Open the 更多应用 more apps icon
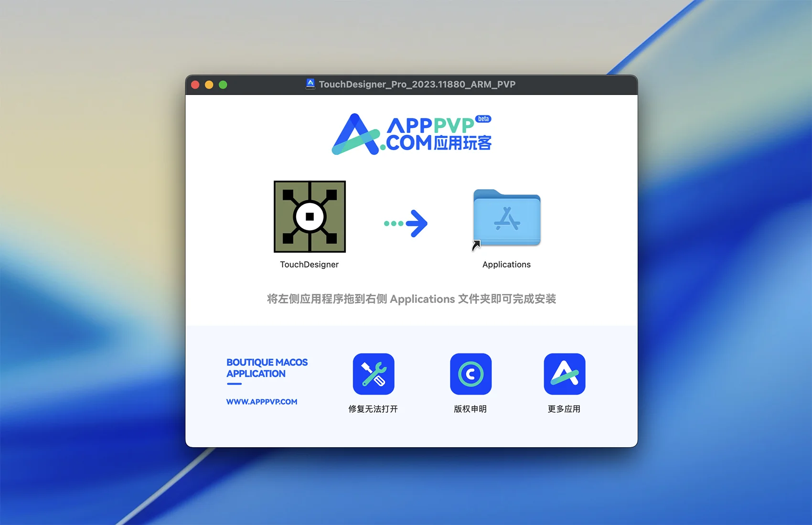812x525 pixels. click(564, 374)
